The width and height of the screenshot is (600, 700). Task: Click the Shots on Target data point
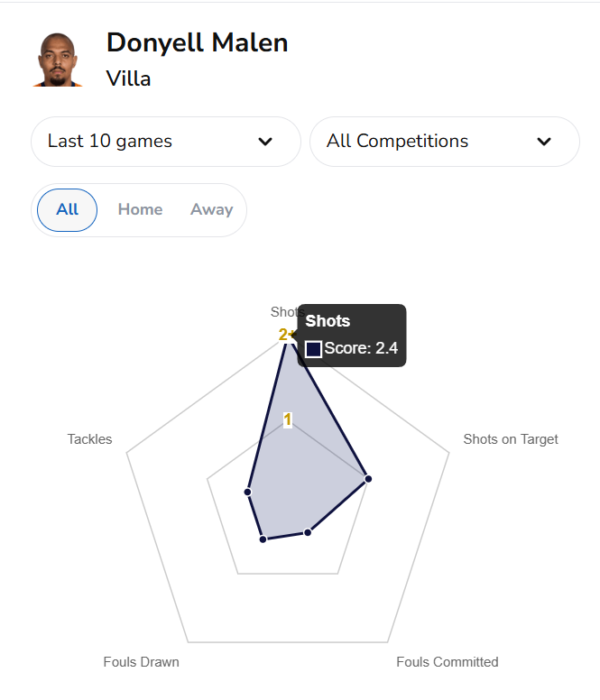[367, 478]
